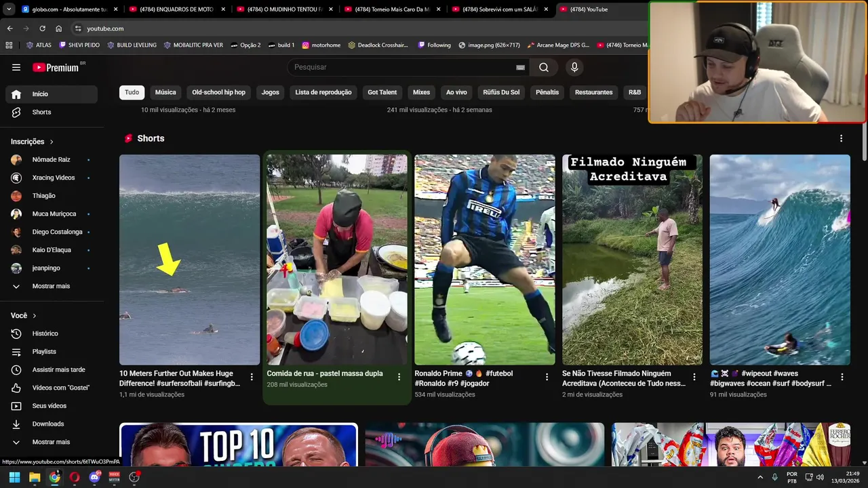Screen dimensions: 868x488
Task: Play the Ronaldo Inter short thumbnail
Action: pos(485,260)
